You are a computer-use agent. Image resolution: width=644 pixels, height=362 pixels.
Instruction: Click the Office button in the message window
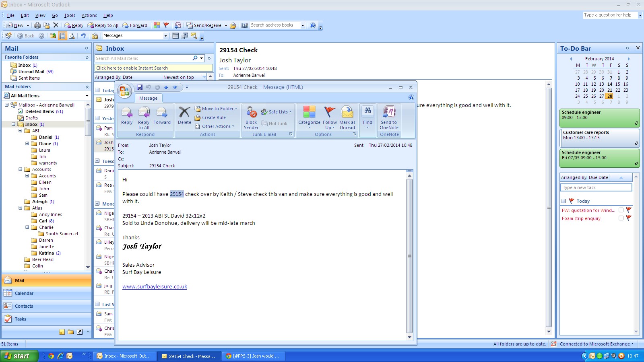coord(125,91)
